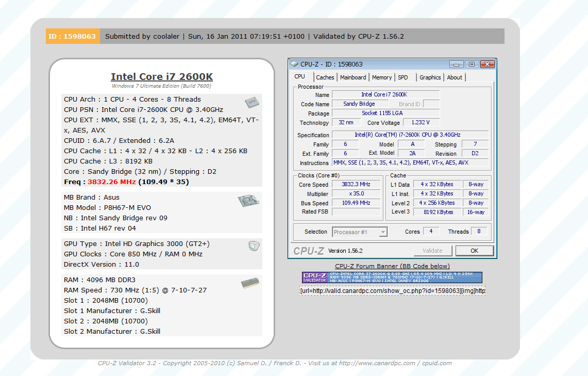Click the Cores value 4
This screenshot has height=376, width=588.
click(431, 231)
